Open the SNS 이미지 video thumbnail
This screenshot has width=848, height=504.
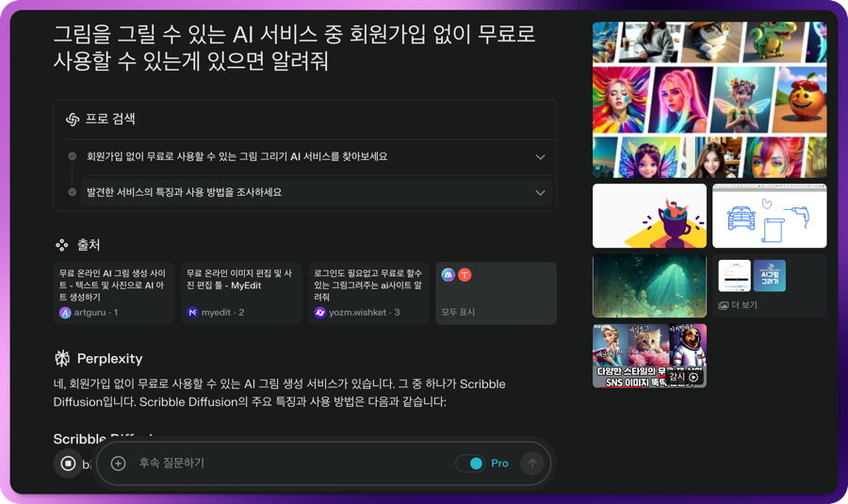pyautogui.click(x=649, y=356)
